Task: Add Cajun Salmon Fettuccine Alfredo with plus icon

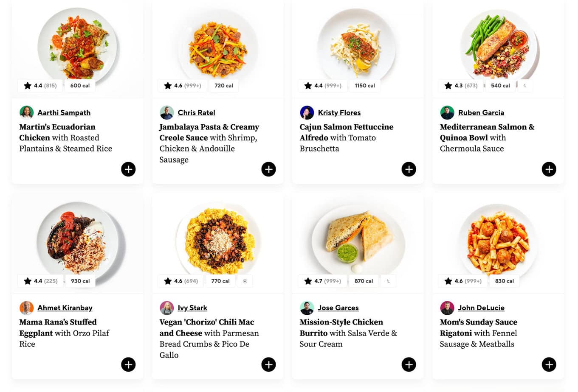Action: coord(409,169)
